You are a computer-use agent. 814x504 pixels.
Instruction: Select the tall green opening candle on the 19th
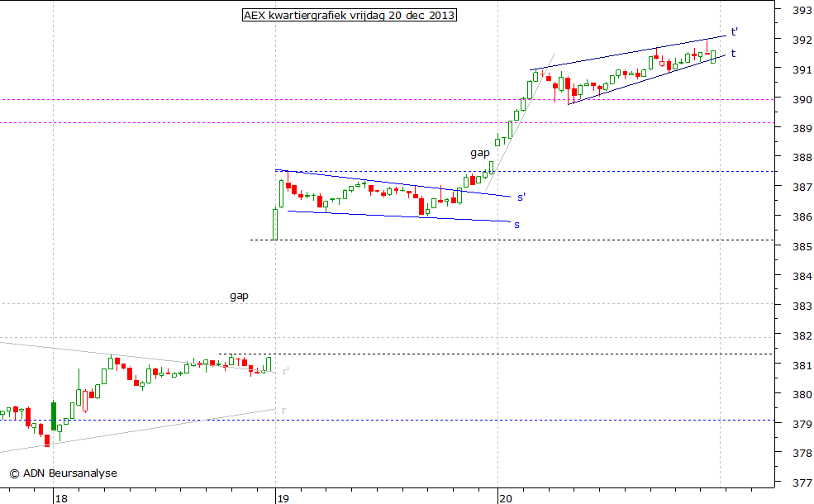coord(275,224)
